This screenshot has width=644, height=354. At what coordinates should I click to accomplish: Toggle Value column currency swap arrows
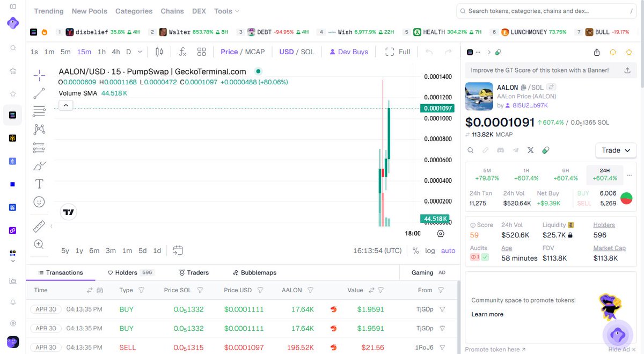click(x=371, y=290)
